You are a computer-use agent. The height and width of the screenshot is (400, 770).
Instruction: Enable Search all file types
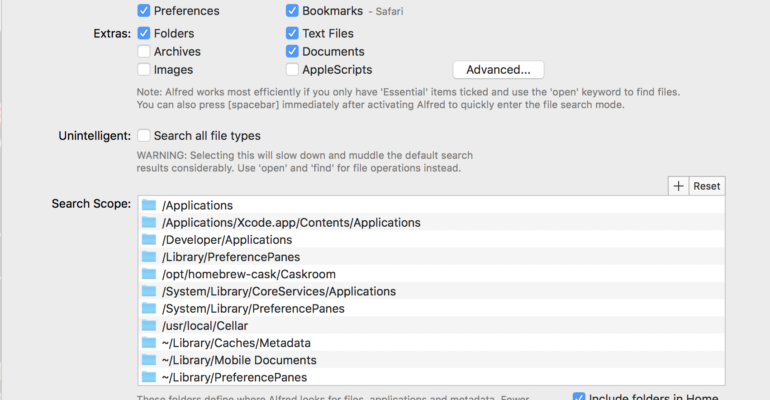(144, 135)
